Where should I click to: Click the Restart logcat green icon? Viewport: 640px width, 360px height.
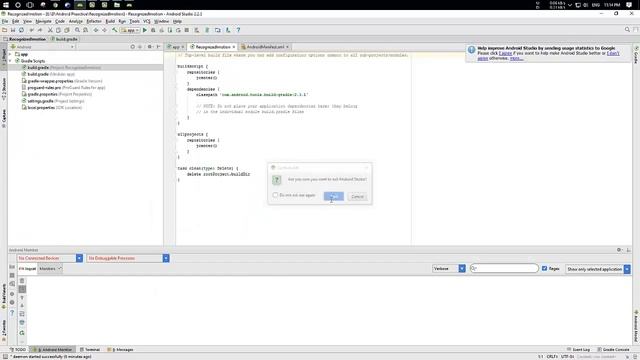click(x=22, y=333)
